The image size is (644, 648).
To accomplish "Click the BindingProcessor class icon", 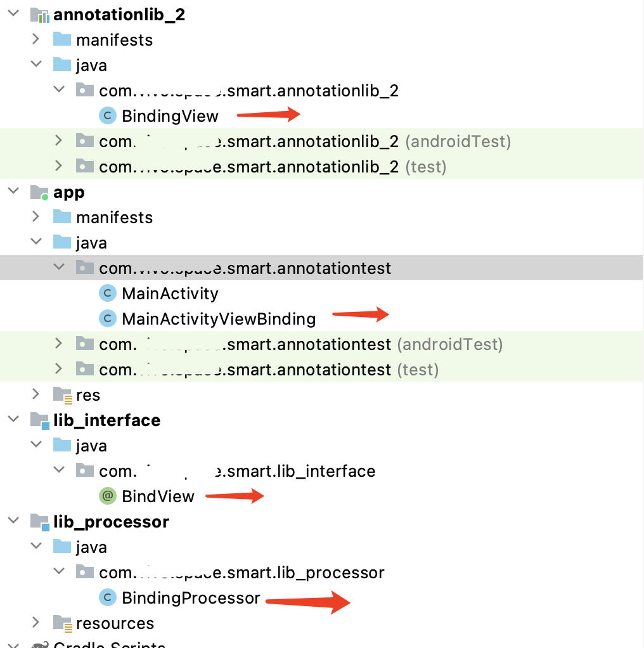I will click(x=107, y=597).
